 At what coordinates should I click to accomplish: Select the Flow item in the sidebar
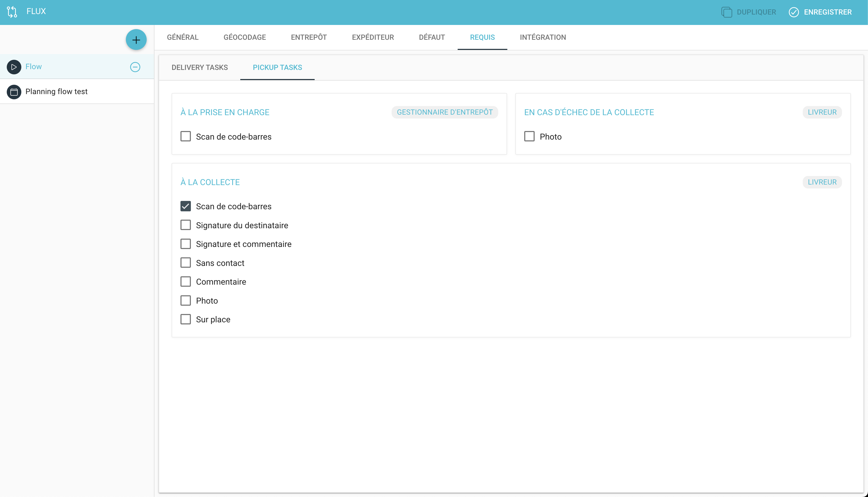pyautogui.click(x=77, y=67)
